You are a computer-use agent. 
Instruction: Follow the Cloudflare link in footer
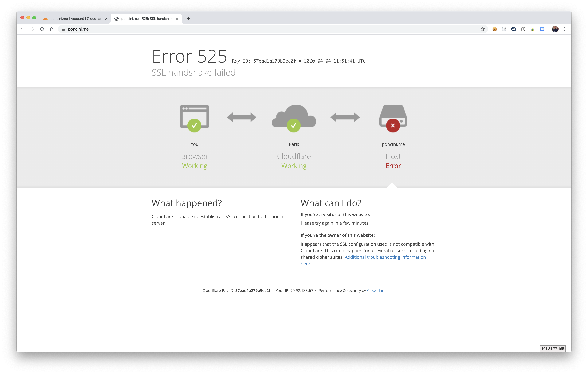click(x=376, y=291)
